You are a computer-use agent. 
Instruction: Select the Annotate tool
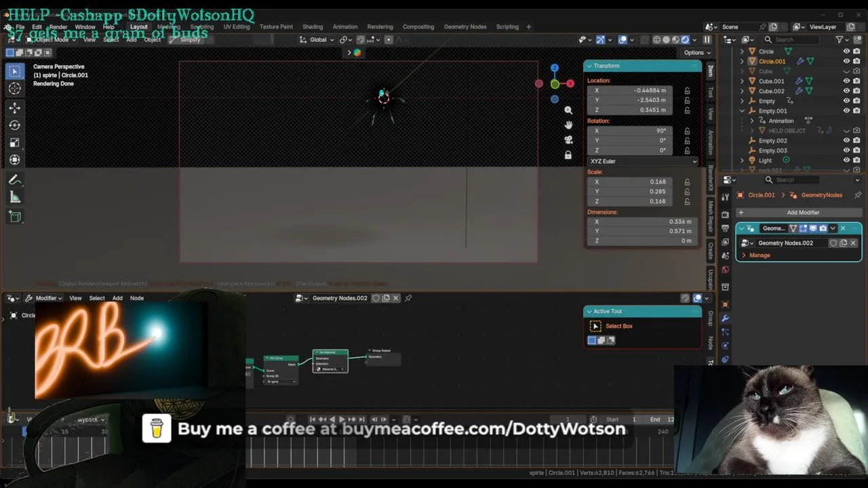(x=14, y=180)
